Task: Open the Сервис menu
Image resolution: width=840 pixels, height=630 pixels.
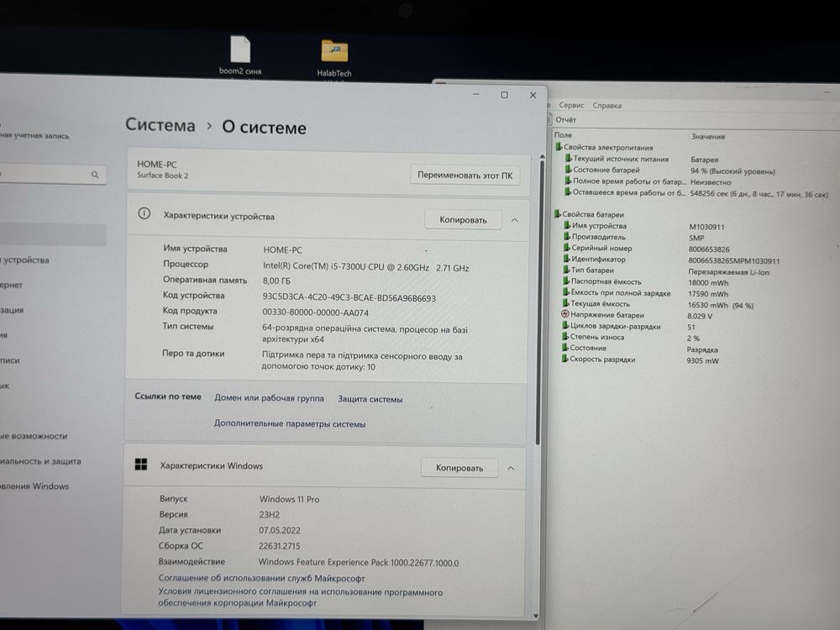Action: (571, 105)
